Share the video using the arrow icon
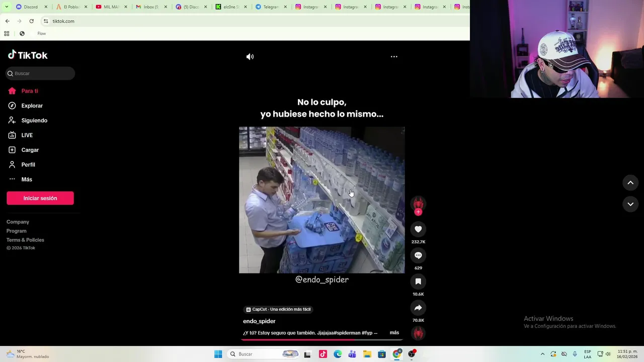The width and height of the screenshot is (644, 362). pyautogui.click(x=418, y=308)
